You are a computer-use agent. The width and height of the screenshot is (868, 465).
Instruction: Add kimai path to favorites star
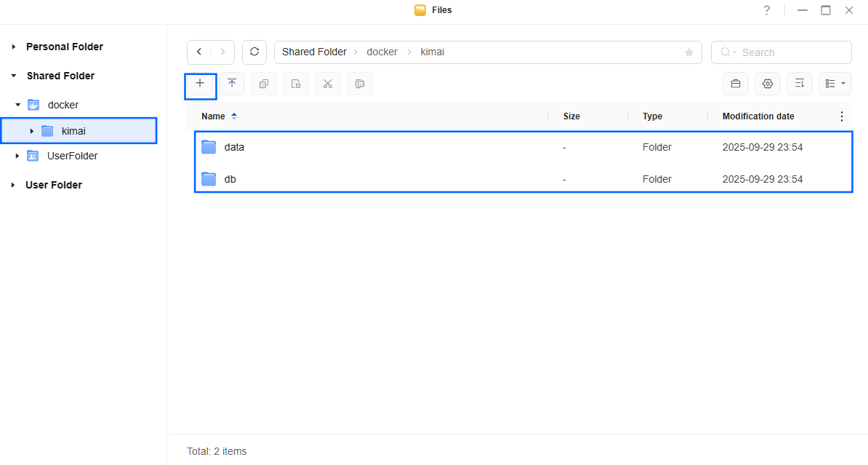tap(688, 52)
